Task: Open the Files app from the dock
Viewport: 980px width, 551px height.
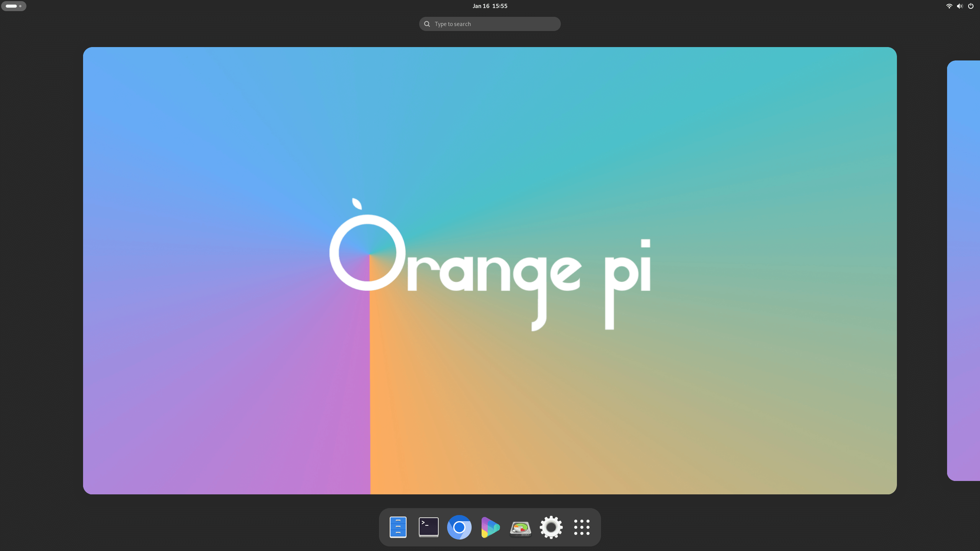Action: [398, 527]
